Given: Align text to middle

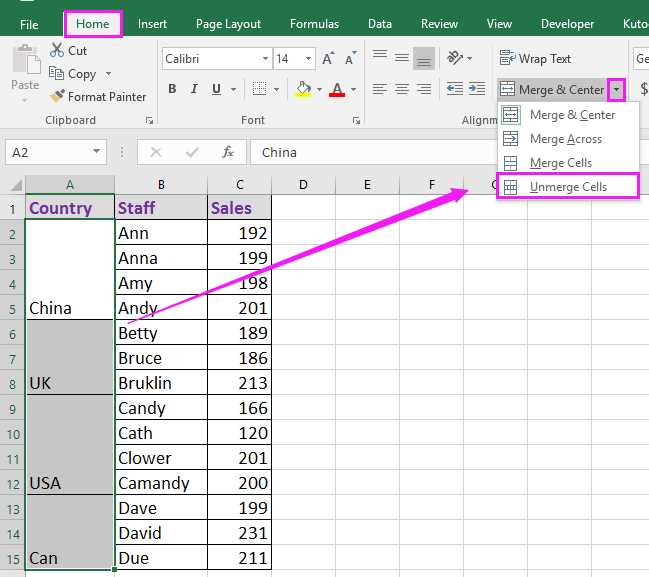Looking at the screenshot, I should (401, 58).
